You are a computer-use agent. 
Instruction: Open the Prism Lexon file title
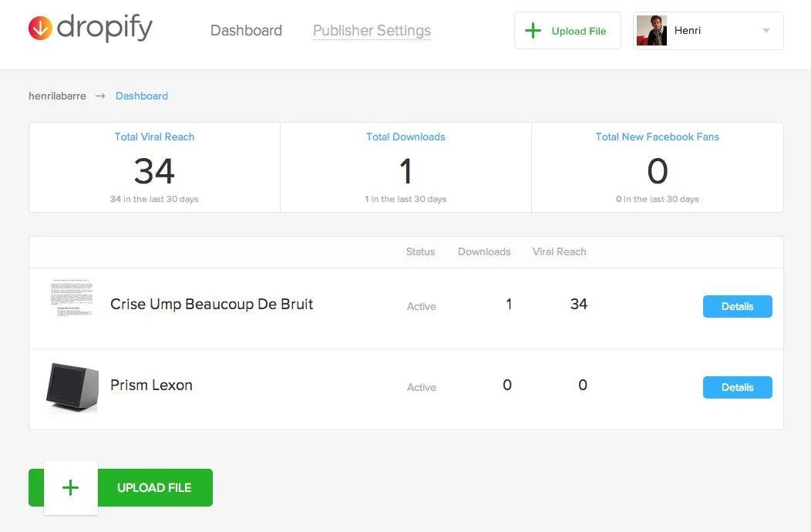point(152,385)
